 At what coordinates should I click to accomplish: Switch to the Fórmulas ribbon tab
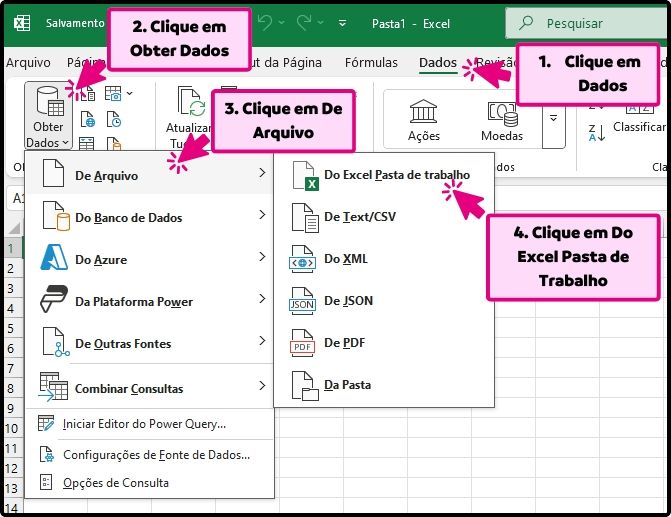coord(371,63)
